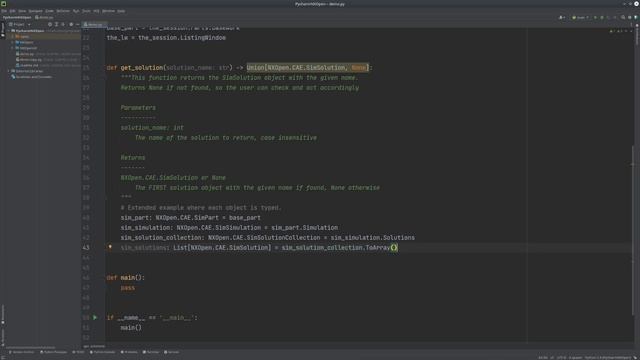Open the Refactor menu
640x360 pixels.
[63, 11]
